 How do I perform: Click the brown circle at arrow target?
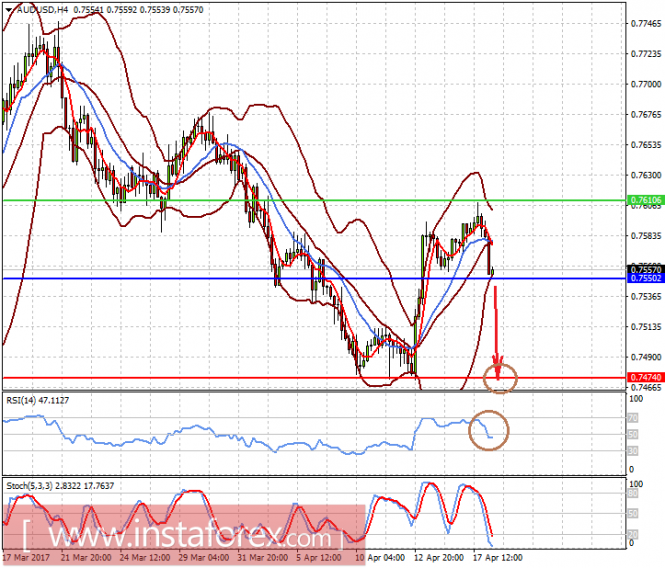click(500, 378)
